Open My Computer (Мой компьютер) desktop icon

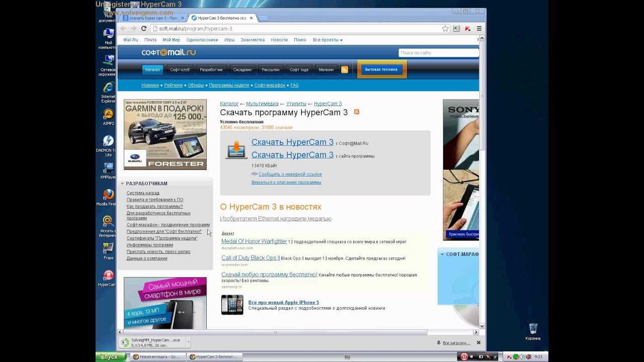(108, 39)
